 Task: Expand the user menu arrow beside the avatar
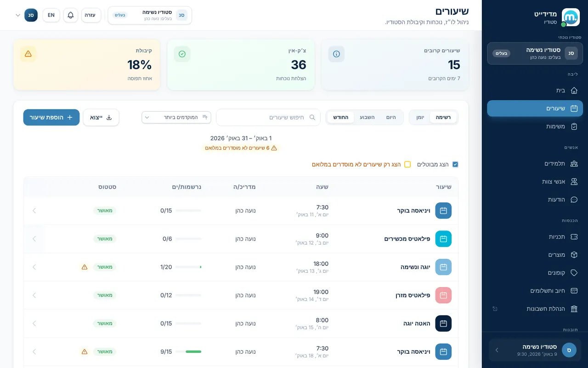click(x=18, y=15)
